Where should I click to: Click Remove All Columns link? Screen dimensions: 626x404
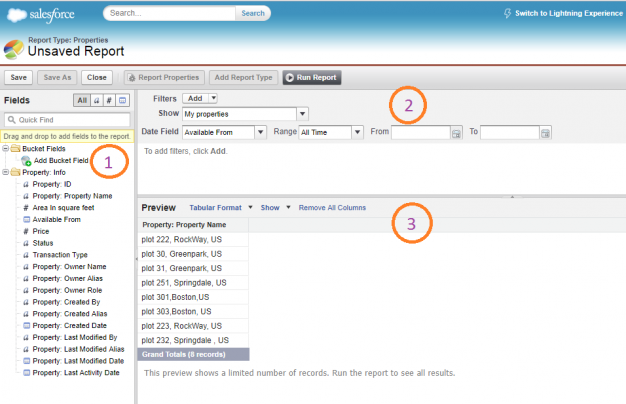click(x=332, y=207)
